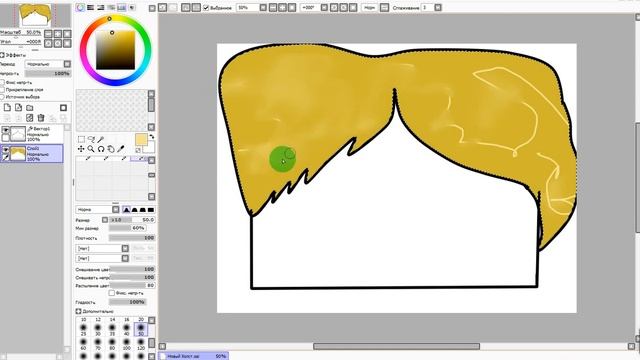Viewport: 640px width, 360px height.
Task: Click the layer mask icon
Action: click(x=63, y=108)
